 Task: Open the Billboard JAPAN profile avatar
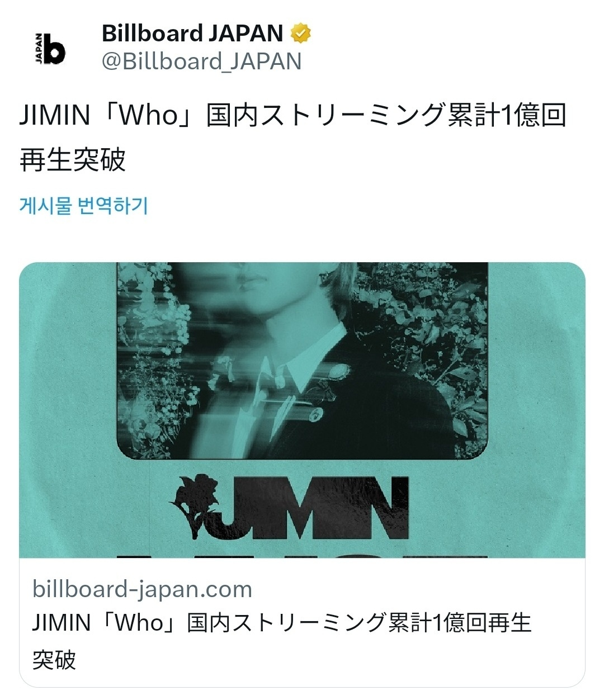click(x=47, y=49)
